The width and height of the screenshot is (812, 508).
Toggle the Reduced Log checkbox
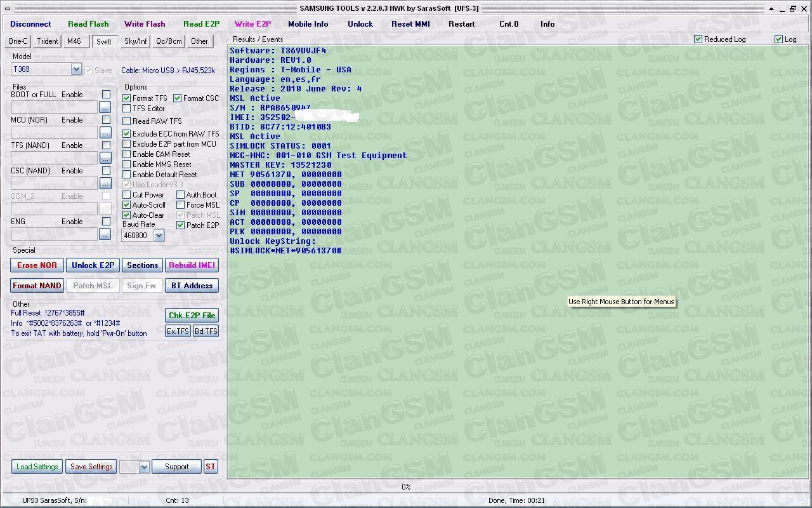coord(698,39)
